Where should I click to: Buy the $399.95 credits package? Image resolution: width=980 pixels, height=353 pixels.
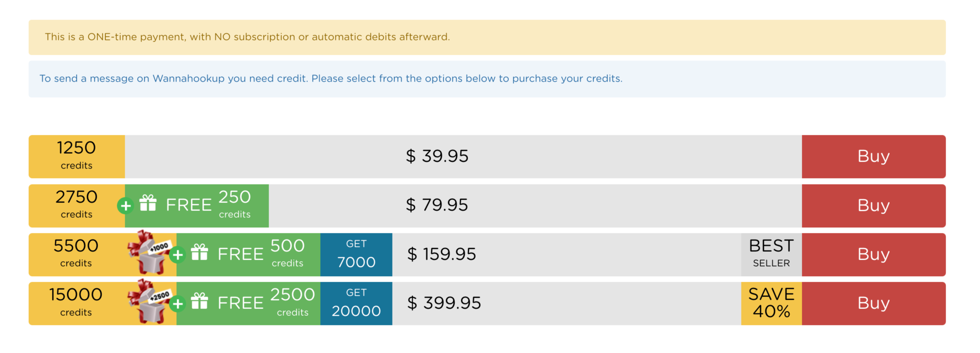tap(873, 303)
